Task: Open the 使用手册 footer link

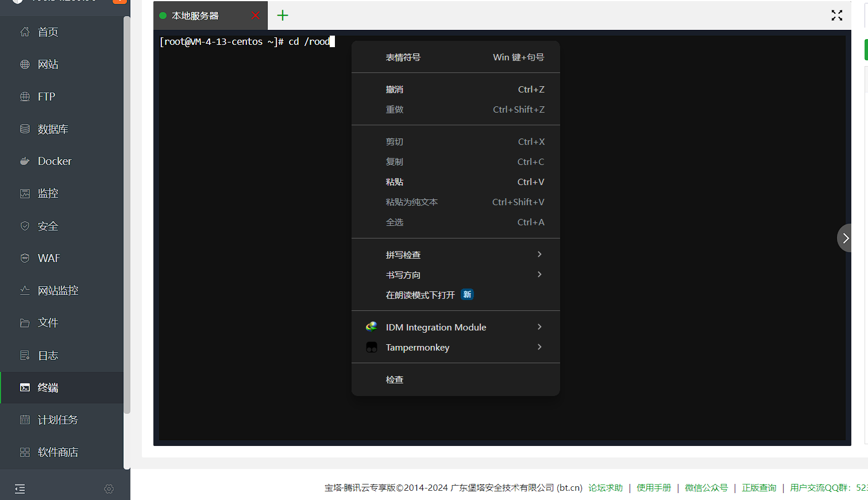Action: point(653,487)
